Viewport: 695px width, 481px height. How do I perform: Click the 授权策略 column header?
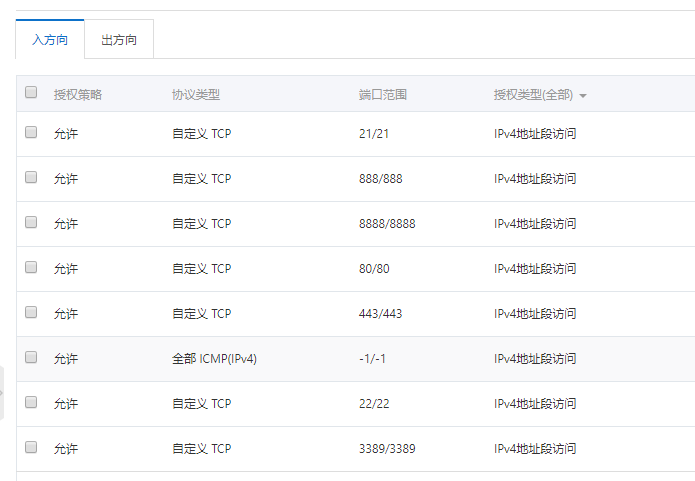[78, 94]
